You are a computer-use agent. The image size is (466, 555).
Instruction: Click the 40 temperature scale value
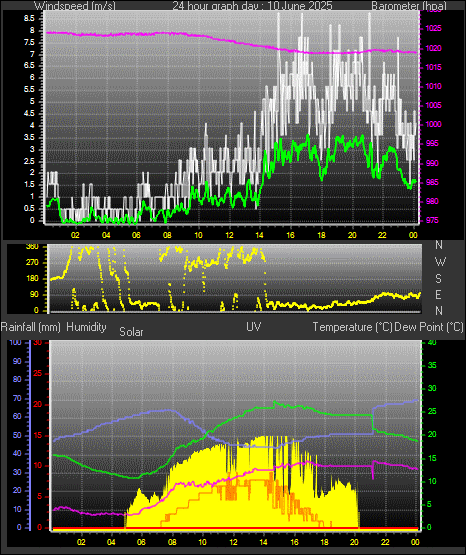[x=432, y=342]
